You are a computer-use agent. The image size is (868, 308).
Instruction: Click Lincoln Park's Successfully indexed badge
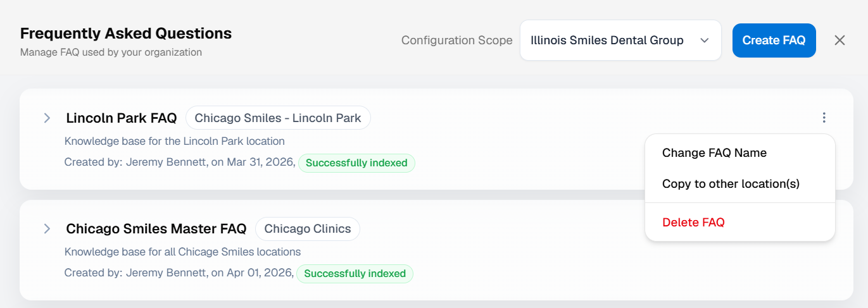click(x=356, y=163)
